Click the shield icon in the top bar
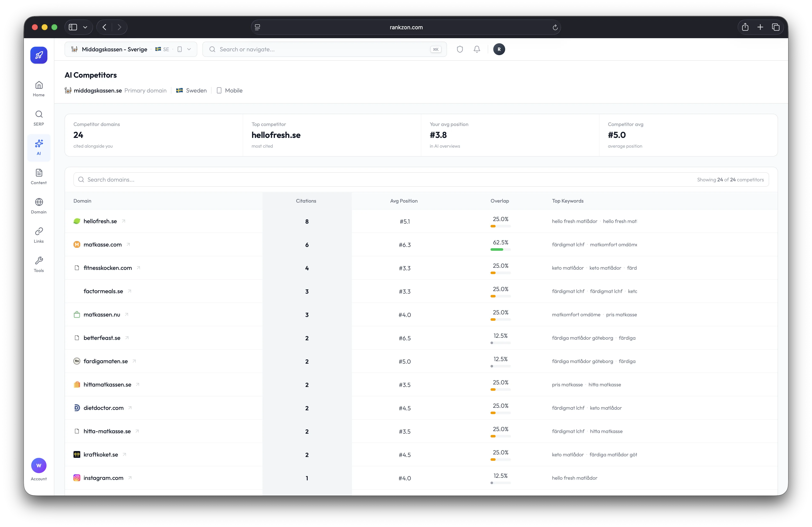The height and width of the screenshot is (527, 812). 460,49
